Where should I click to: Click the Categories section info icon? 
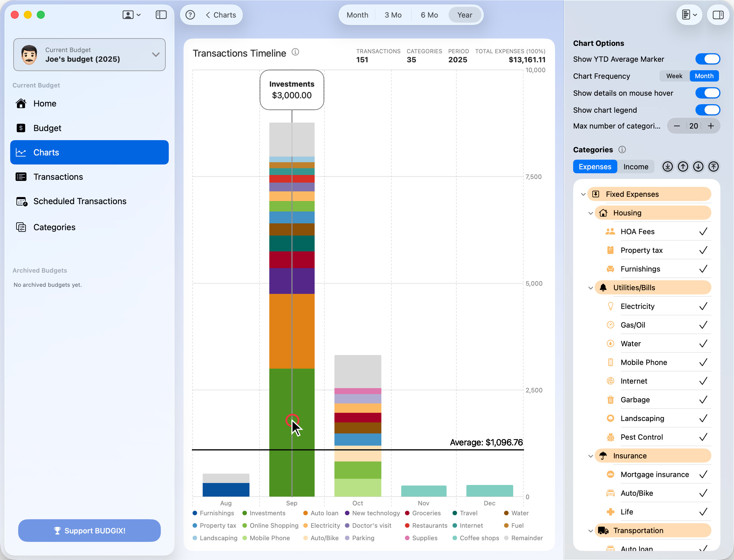pos(622,150)
